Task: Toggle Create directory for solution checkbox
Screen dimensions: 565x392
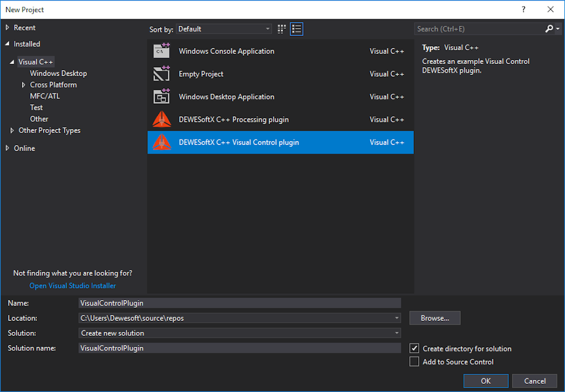Action: (x=414, y=348)
